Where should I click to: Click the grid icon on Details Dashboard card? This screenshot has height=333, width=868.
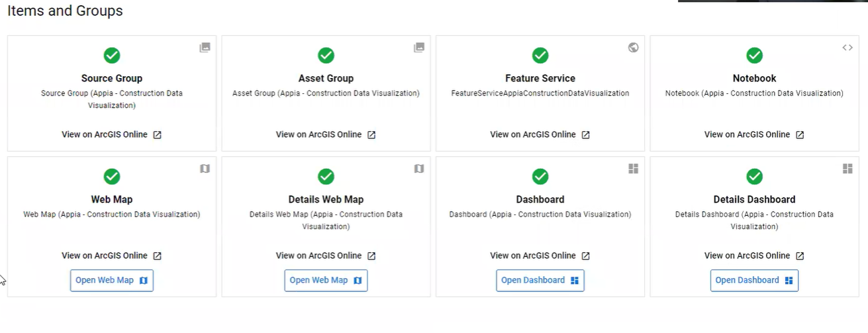coord(847,169)
